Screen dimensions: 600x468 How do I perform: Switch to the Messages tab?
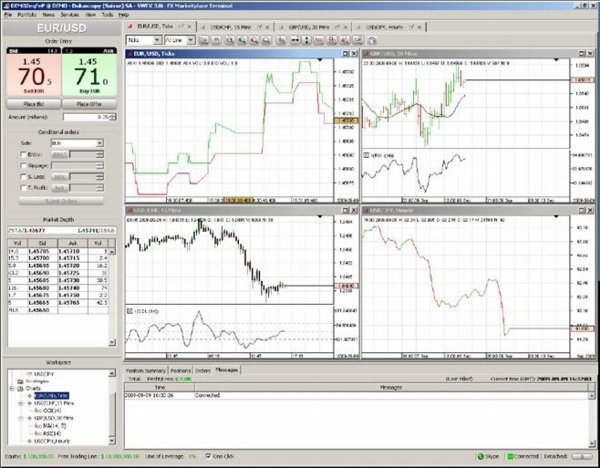click(227, 370)
